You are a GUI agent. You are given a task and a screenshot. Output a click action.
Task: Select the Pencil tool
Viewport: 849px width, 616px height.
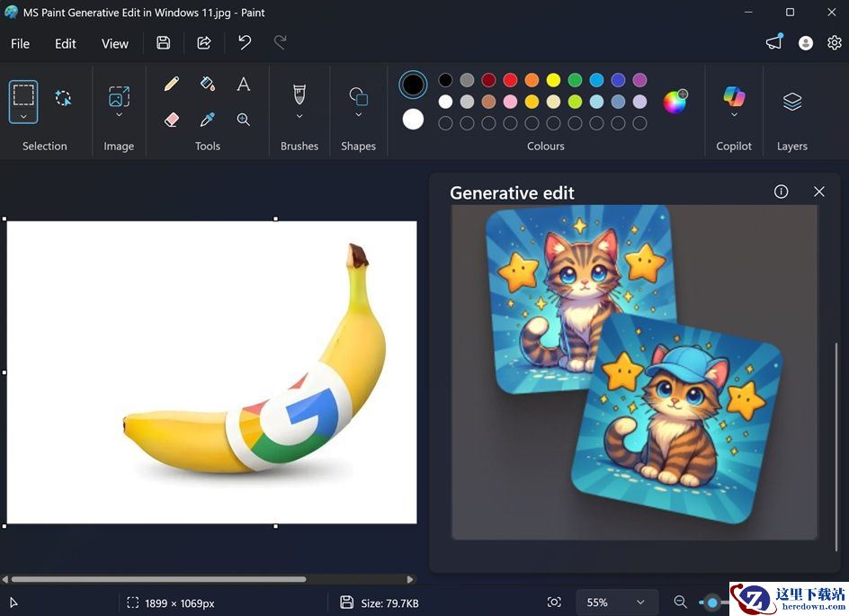point(172,85)
